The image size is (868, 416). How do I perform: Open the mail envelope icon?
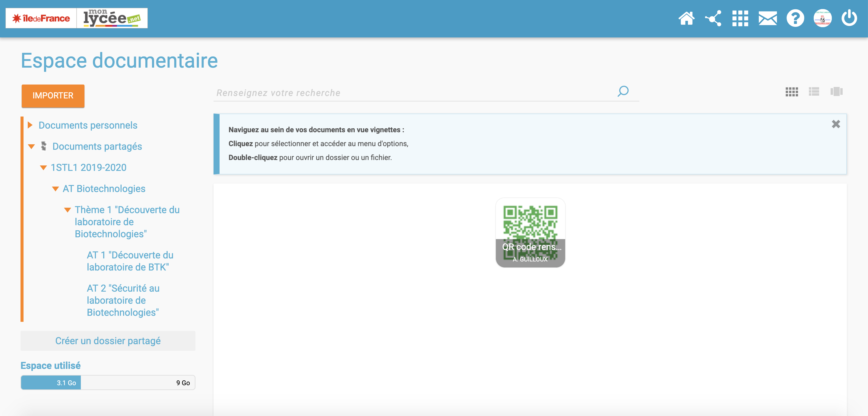(768, 18)
